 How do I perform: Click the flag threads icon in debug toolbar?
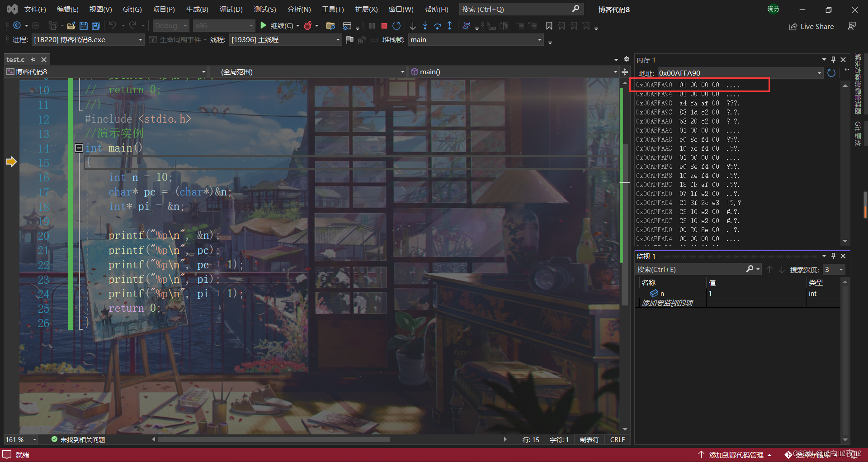349,40
